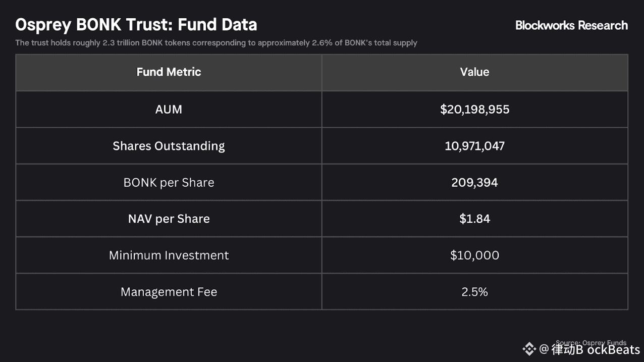Click the $10,000 minimum investment value
Screen dimensions: 644x362
pyautogui.click(x=474, y=255)
